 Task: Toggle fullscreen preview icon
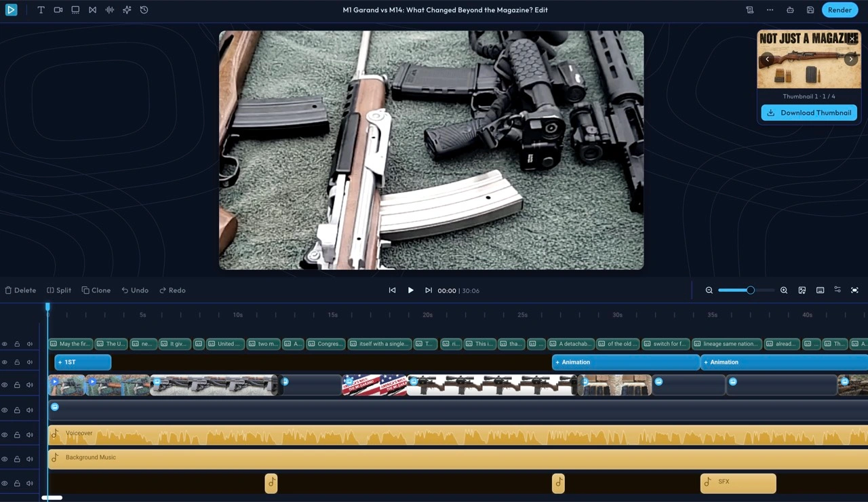854,290
